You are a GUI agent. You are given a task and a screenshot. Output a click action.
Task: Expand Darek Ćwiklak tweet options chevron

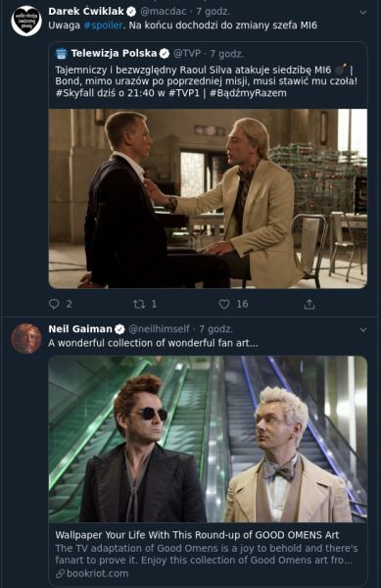click(362, 13)
